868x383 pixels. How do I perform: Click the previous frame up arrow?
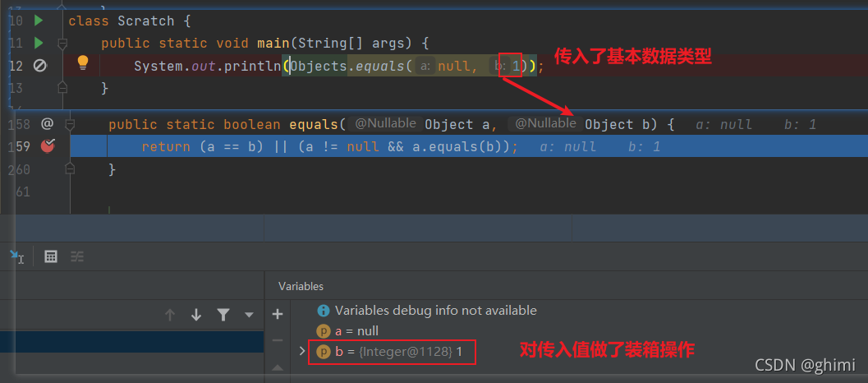click(x=170, y=315)
